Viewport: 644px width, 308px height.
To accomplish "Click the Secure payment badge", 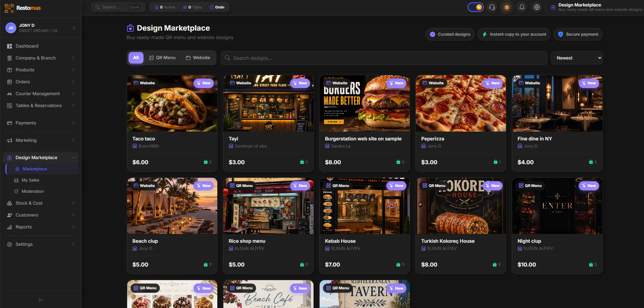I will (578, 34).
